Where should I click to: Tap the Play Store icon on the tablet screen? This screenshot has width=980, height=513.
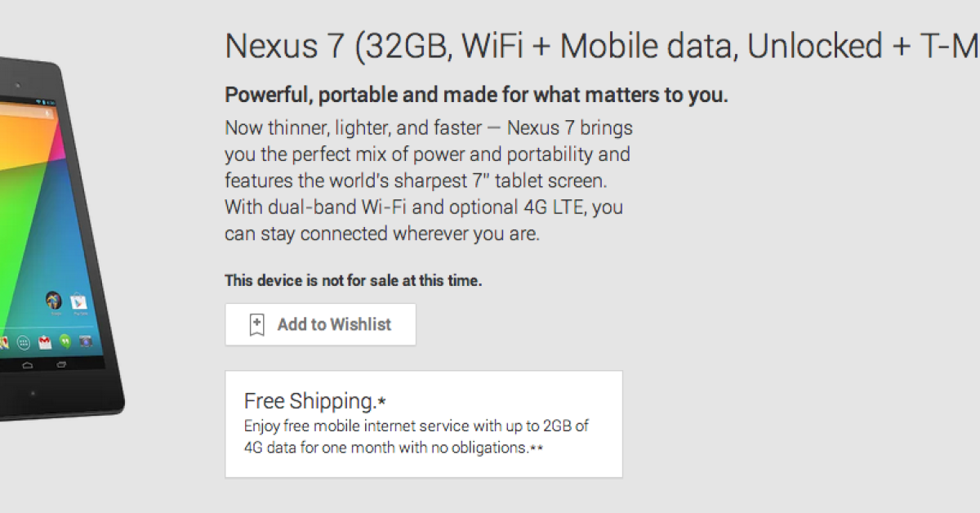pyautogui.click(x=80, y=301)
